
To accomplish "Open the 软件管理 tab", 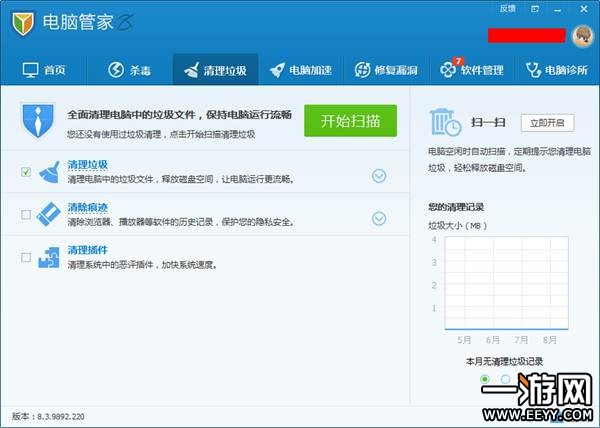I will tap(472, 70).
